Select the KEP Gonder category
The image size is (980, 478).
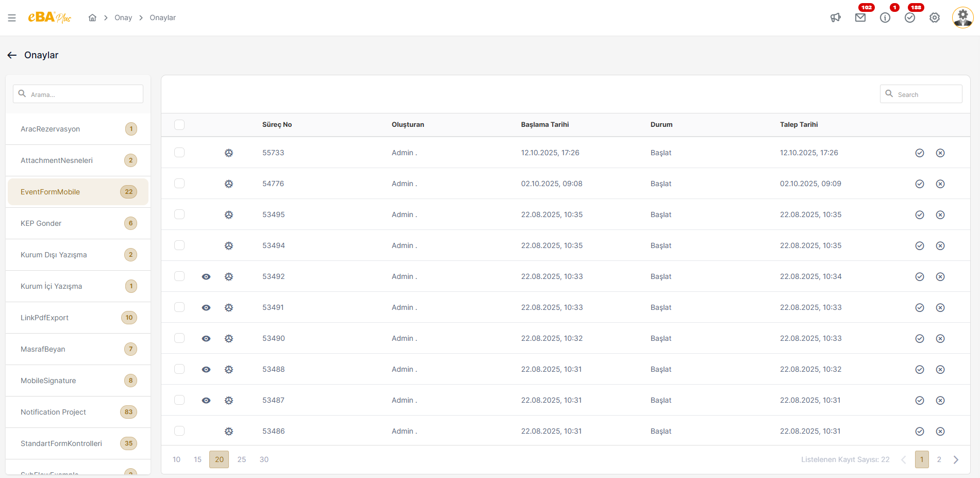coord(41,223)
